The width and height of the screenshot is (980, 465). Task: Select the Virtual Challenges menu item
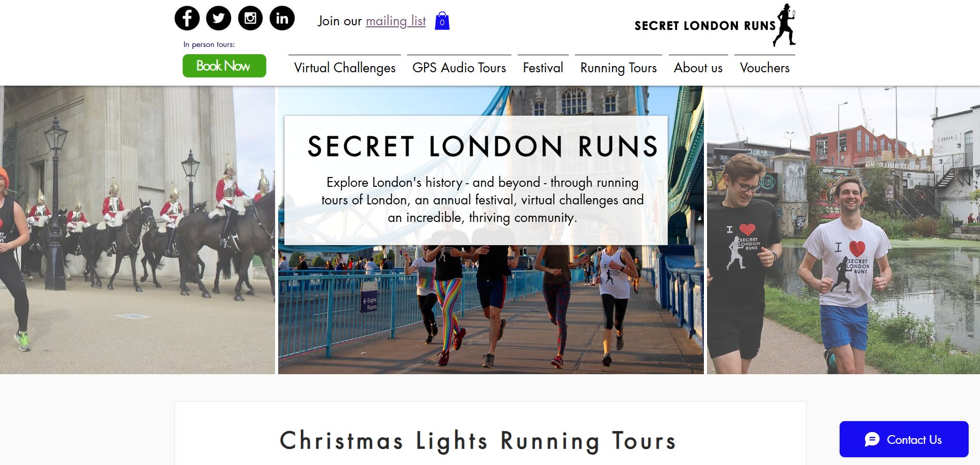(x=344, y=68)
